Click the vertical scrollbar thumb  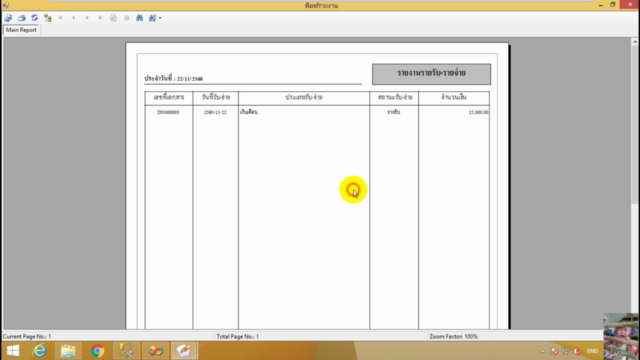635,124
